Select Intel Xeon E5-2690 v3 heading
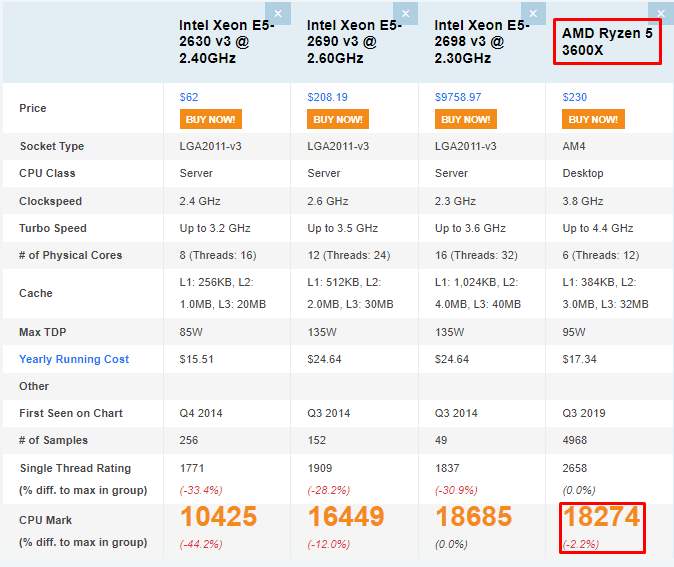This screenshot has height=567, width=674. pyautogui.click(x=354, y=41)
